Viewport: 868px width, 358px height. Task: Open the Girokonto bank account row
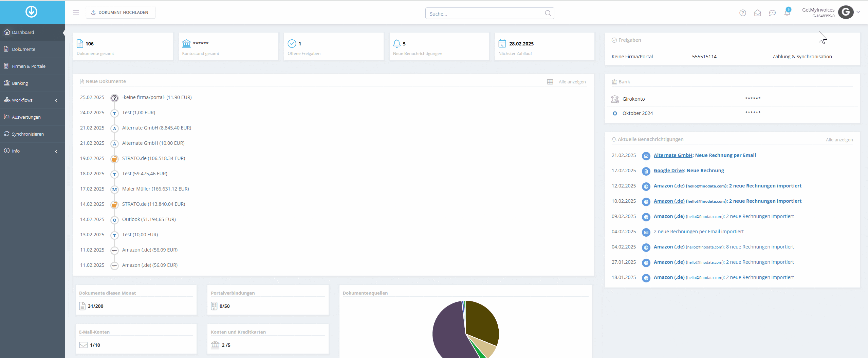point(732,99)
